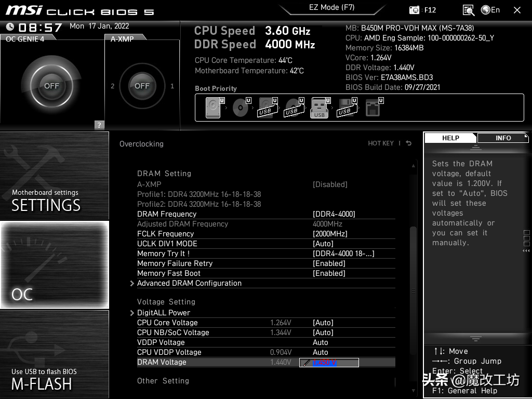Viewport: 532px width, 399px height.
Task: Change language with the globe En icon
Action: pyautogui.click(x=490, y=10)
